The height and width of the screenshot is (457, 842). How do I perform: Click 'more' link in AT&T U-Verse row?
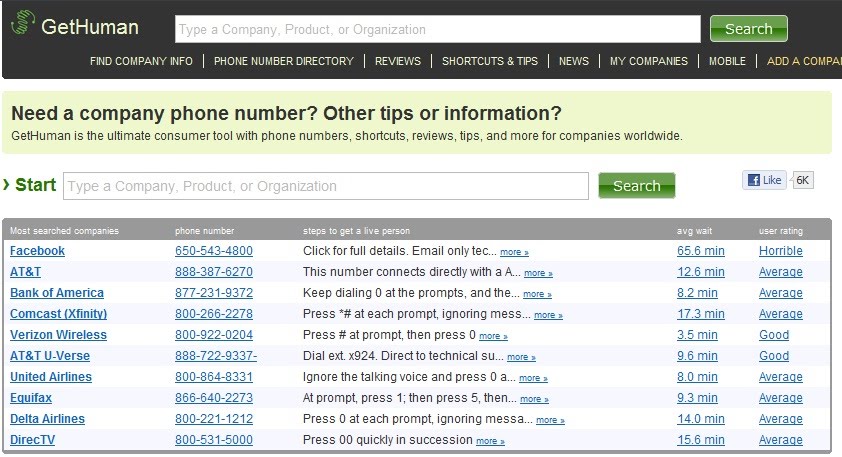[521, 357]
